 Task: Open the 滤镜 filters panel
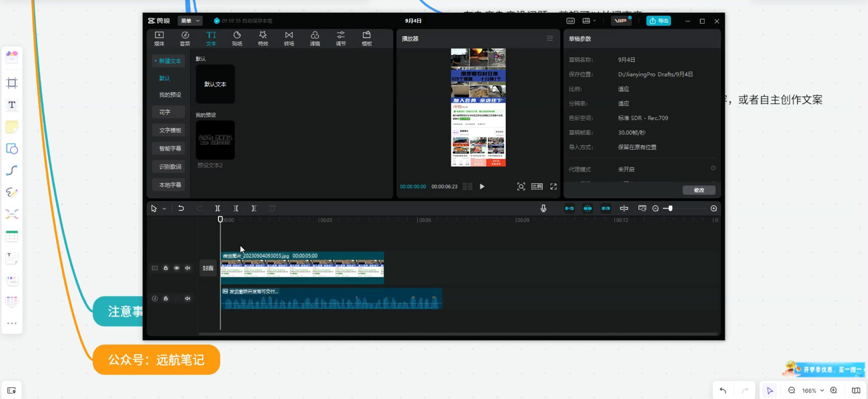[315, 38]
